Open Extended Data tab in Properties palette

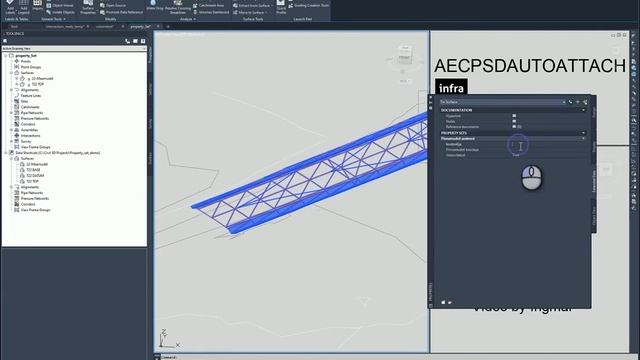[x=594, y=182]
